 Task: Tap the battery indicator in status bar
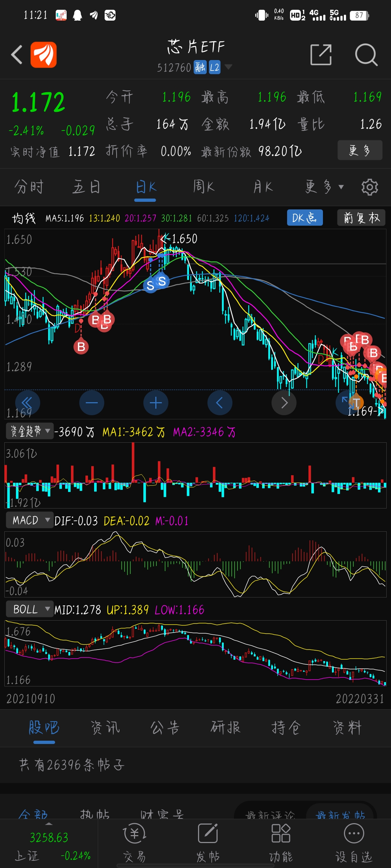(360, 15)
